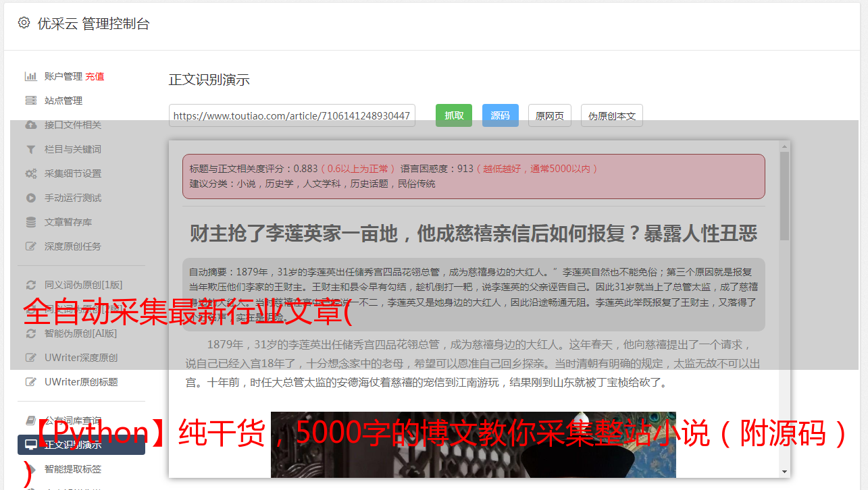Click the 手动运行测试 play icon
Image resolution: width=868 pixels, height=490 pixels.
31,198
